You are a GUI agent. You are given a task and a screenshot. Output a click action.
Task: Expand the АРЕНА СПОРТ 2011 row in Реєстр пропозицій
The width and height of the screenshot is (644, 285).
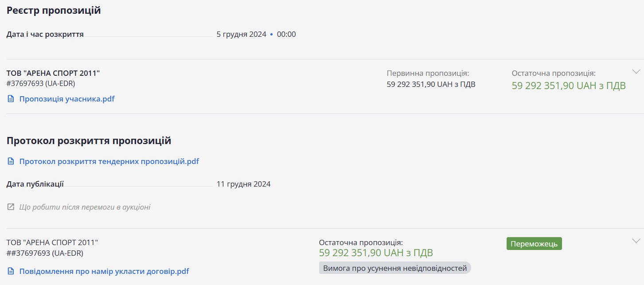tap(636, 71)
